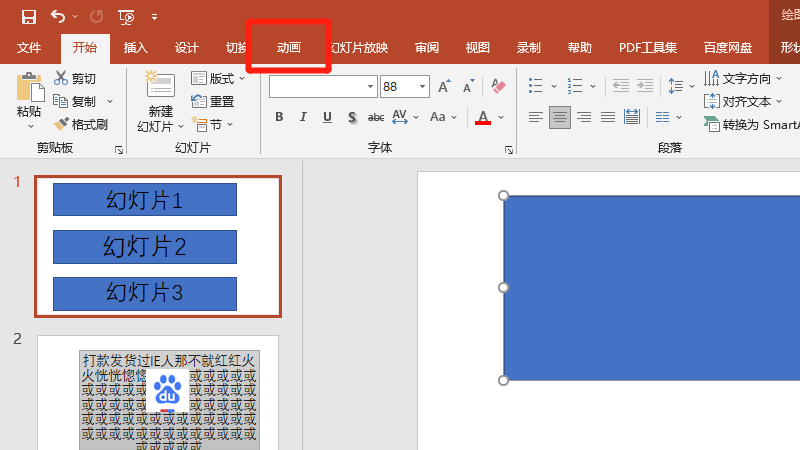Toggle italic formatting (I)
Image resolution: width=800 pixels, height=450 pixels.
(304, 118)
